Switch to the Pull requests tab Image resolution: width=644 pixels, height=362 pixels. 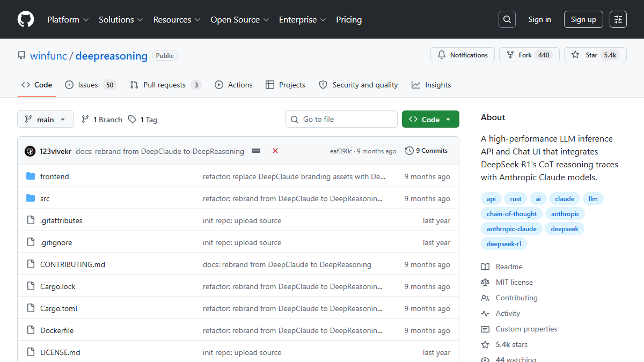pos(165,85)
